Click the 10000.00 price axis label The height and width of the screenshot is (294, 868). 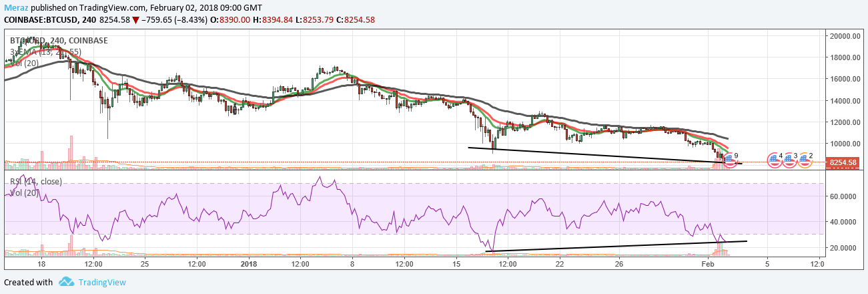846,144
